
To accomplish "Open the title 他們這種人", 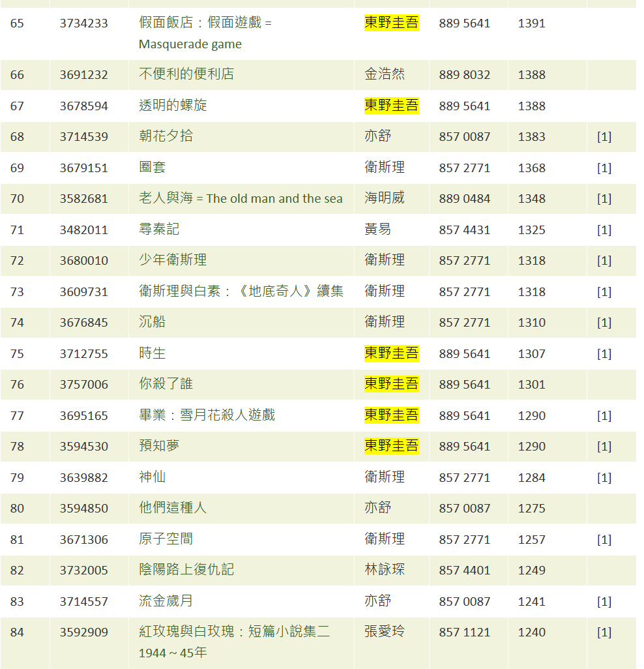I will (173, 508).
